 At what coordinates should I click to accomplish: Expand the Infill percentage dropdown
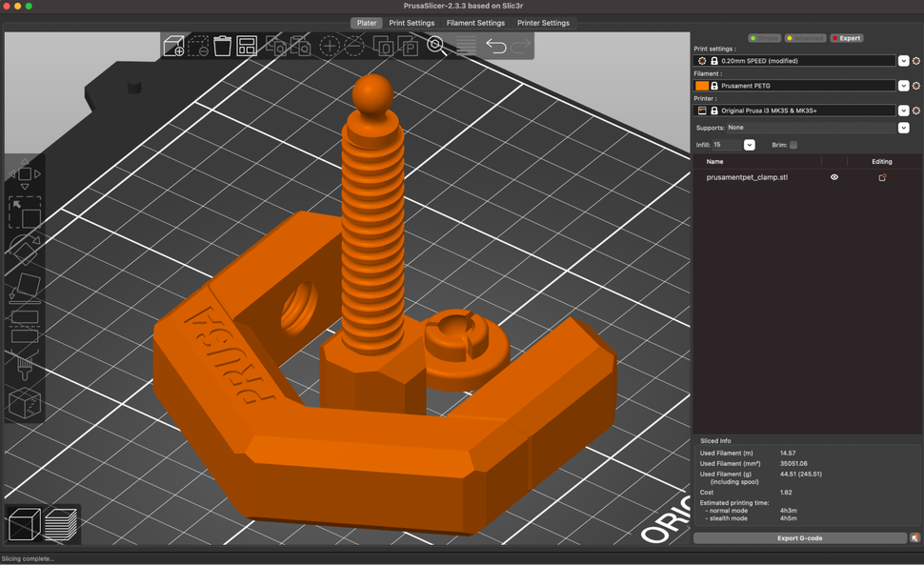pyautogui.click(x=749, y=144)
